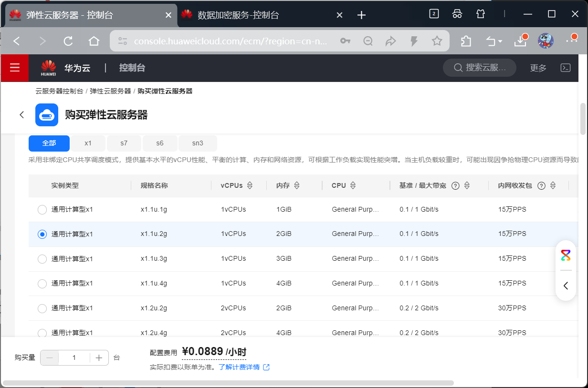Click the lightning bolt icon in address bar
The image size is (588, 388).
414,41
